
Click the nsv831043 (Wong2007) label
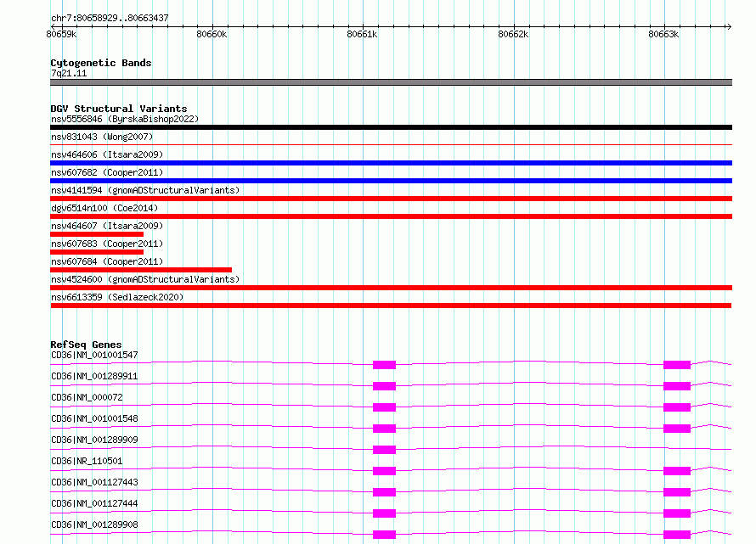click(x=102, y=137)
